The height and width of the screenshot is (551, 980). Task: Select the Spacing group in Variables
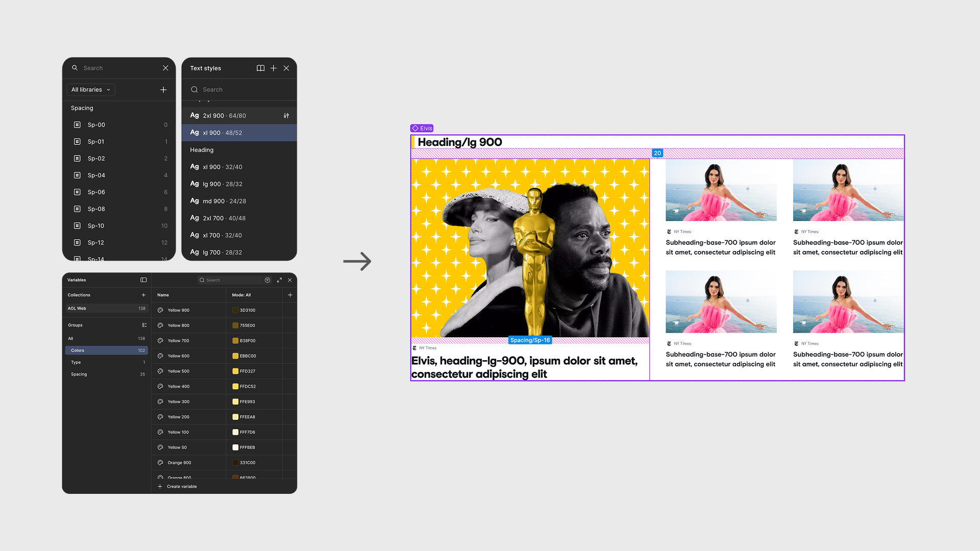(x=79, y=374)
